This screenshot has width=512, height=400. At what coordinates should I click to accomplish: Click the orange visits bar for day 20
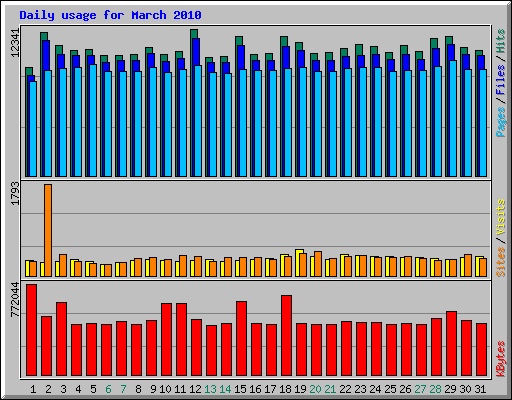[318, 264]
